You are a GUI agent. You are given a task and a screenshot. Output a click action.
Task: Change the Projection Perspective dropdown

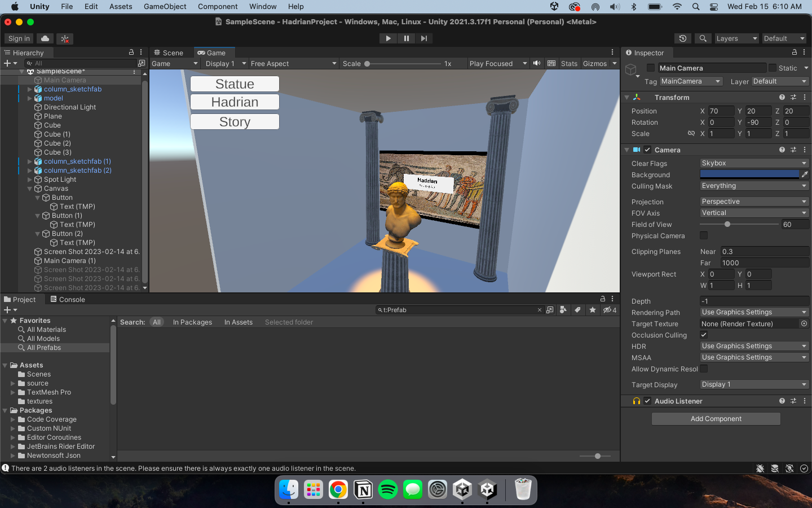coord(754,202)
